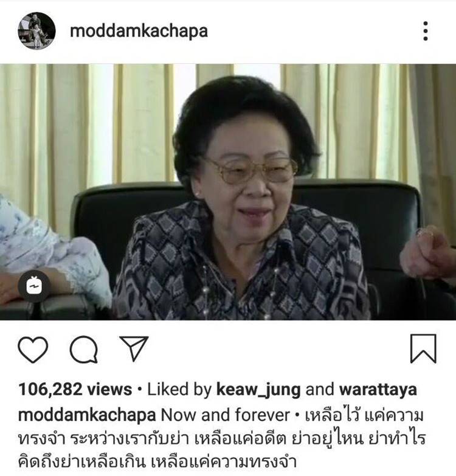Save post with the bookmark icon
Screen dimensions: 456x476
tap(423, 348)
